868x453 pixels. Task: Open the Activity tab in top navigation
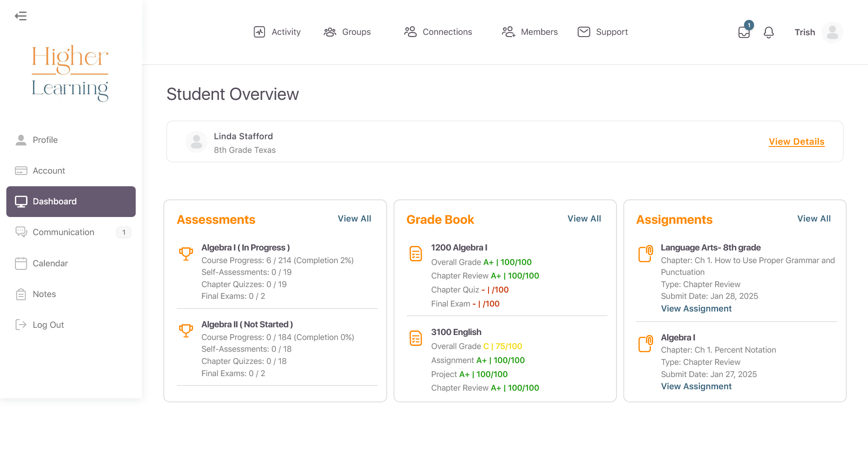point(277,32)
